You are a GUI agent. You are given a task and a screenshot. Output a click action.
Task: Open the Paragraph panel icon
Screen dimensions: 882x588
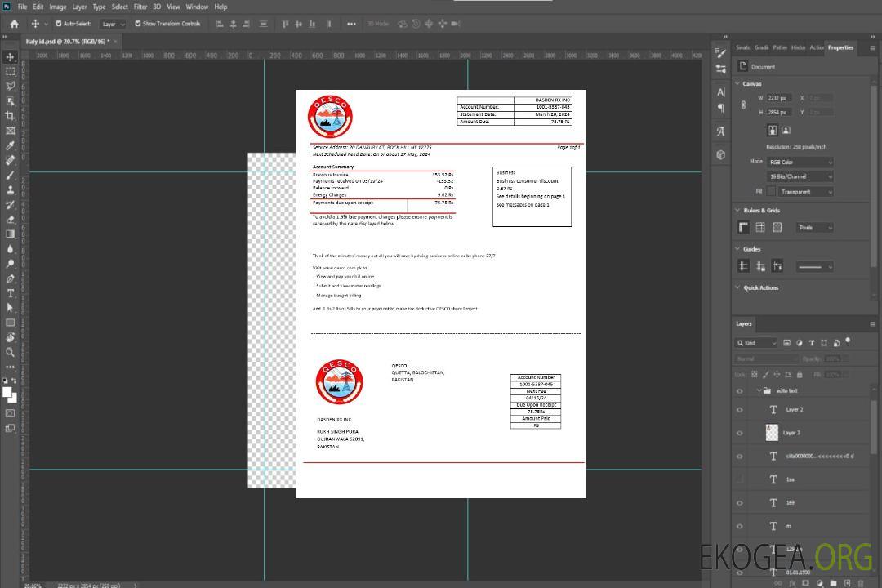721,108
